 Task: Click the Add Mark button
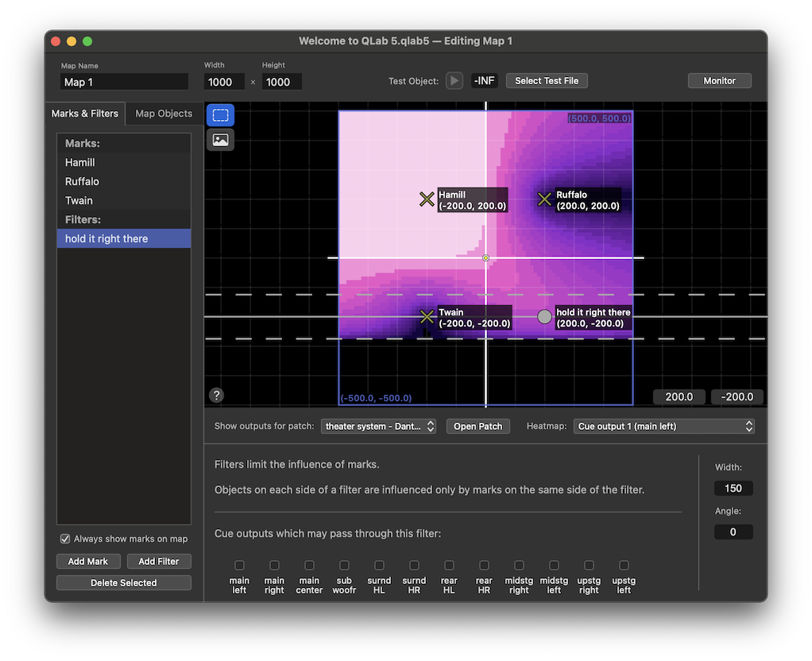(88, 562)
